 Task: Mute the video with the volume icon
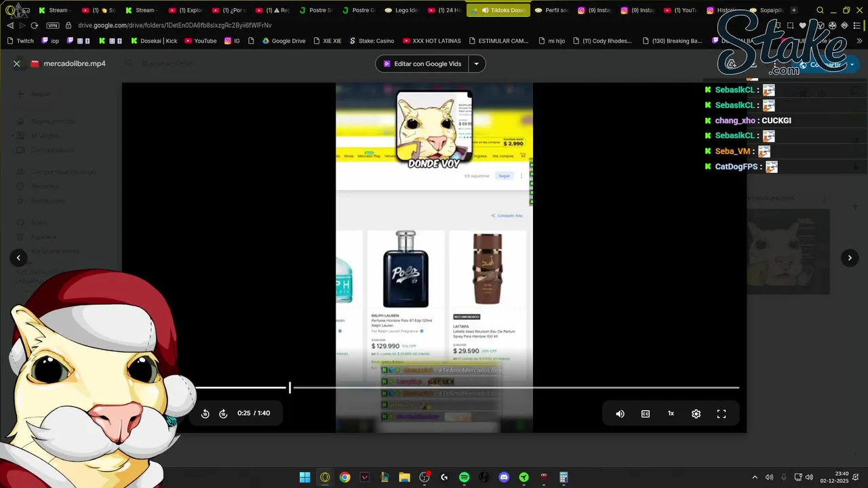(x=620, y=413)
